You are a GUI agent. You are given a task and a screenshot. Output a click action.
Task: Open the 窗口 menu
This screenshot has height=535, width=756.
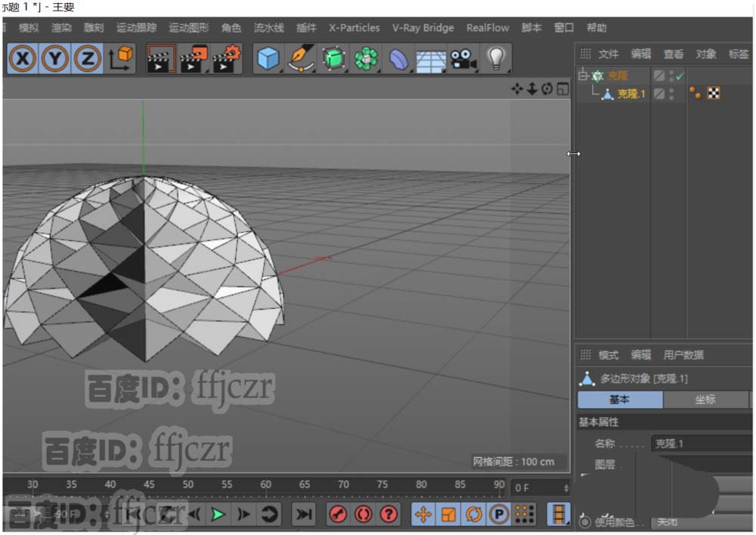click(564, 28)
